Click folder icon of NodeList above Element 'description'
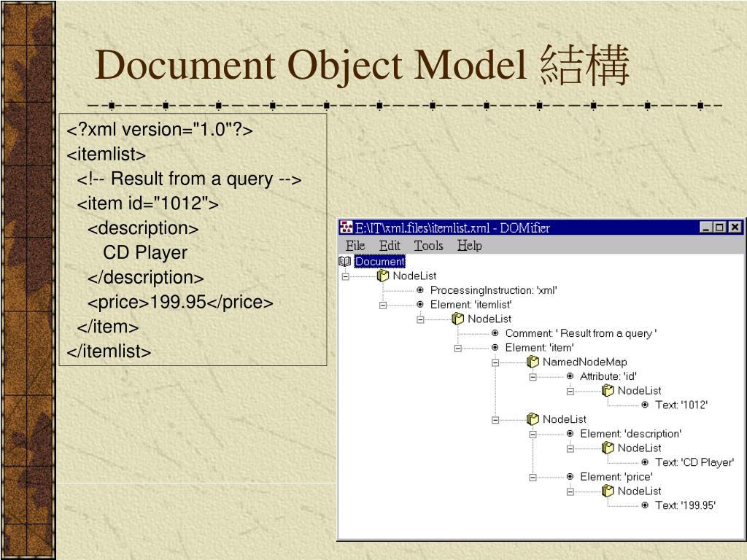747x560 pixels. [x=533, y=419]
